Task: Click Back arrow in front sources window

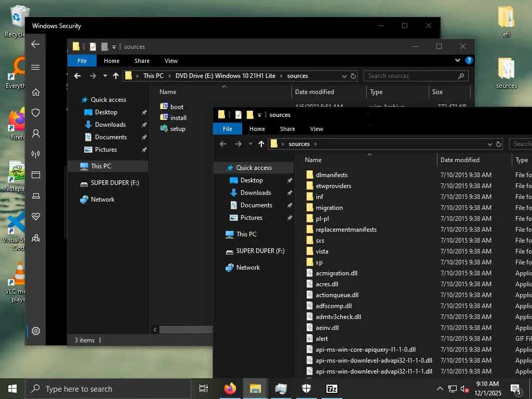Action: [222, 144]
